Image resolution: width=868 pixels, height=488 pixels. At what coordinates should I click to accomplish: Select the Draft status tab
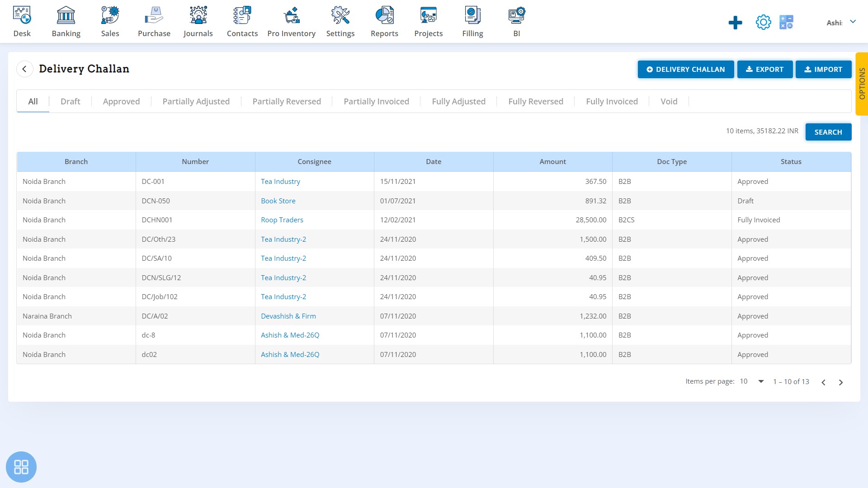pos(71,101)
